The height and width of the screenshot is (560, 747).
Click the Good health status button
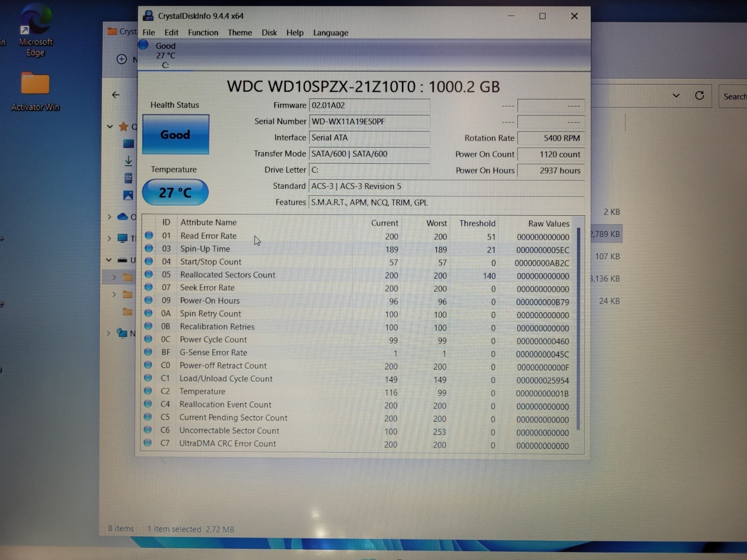[176, 134]
